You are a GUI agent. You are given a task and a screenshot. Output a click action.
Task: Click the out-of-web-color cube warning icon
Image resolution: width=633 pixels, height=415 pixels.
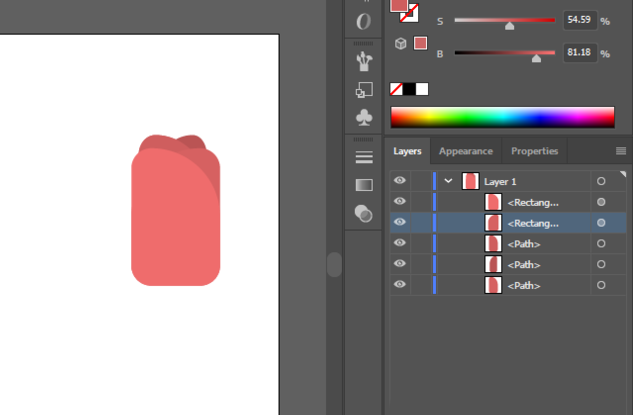click(x=400, y=43)
